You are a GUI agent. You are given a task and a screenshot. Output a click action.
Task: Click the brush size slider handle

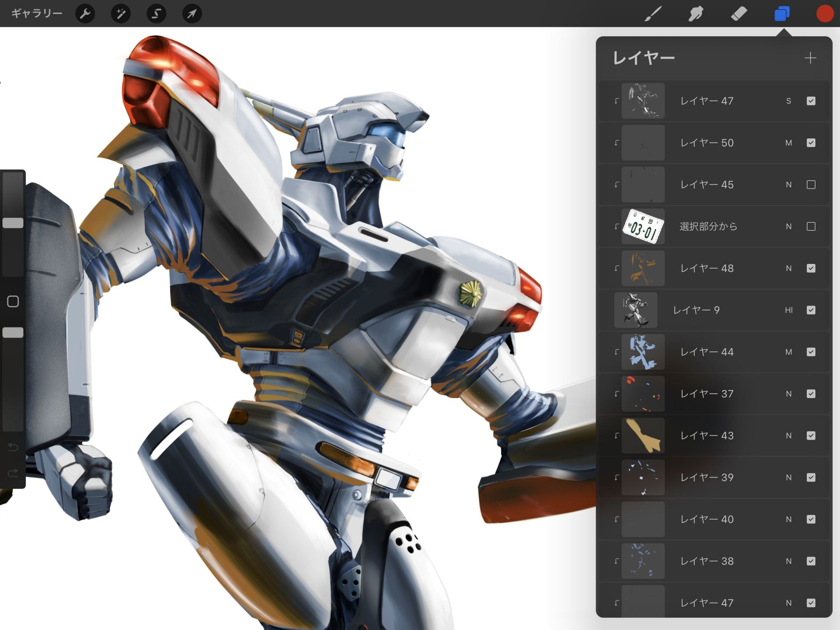13,223
